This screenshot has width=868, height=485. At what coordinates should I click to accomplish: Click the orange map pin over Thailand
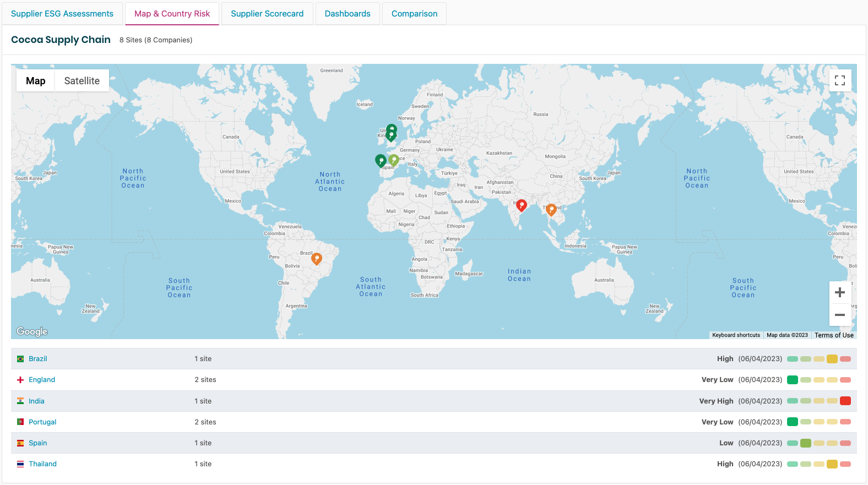click(x=551, y=209)
